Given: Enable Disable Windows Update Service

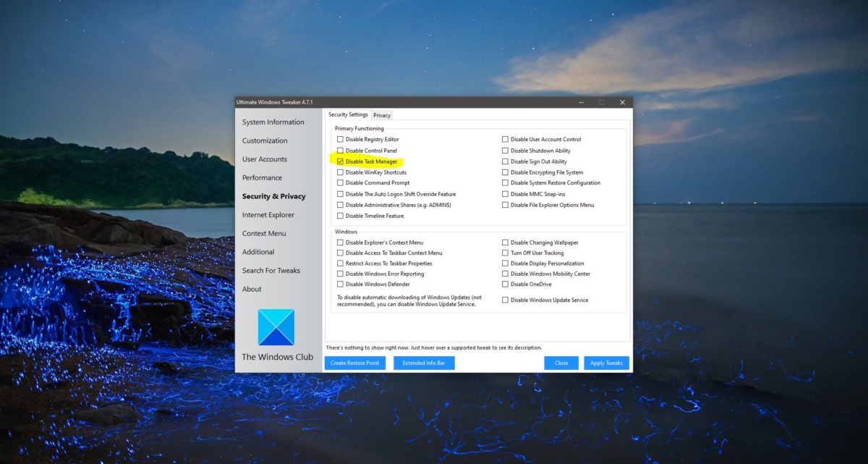Looking at the screenshot, I should point(505,299).
